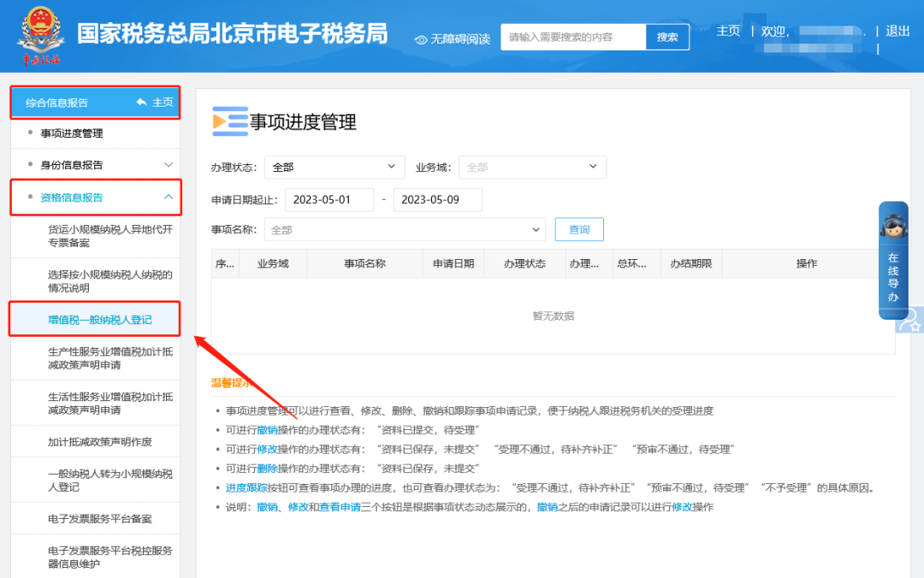Open 货运小规模纳税人异地代开专票备案
924x578 pixels.
110,236
